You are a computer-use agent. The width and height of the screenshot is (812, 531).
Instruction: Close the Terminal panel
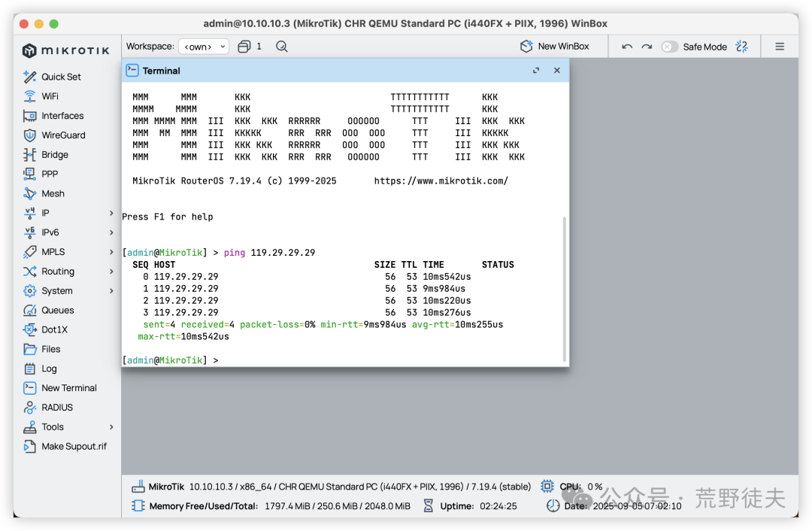[556, 71]
